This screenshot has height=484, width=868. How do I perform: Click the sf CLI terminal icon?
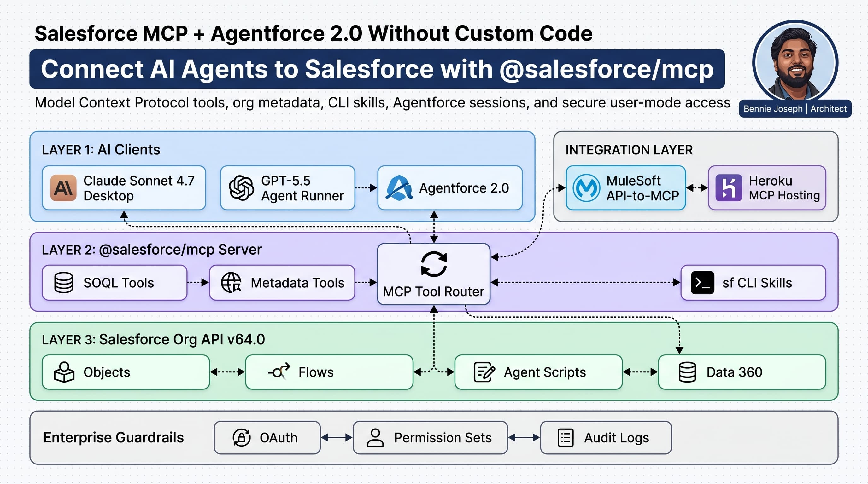coord(702,283)
